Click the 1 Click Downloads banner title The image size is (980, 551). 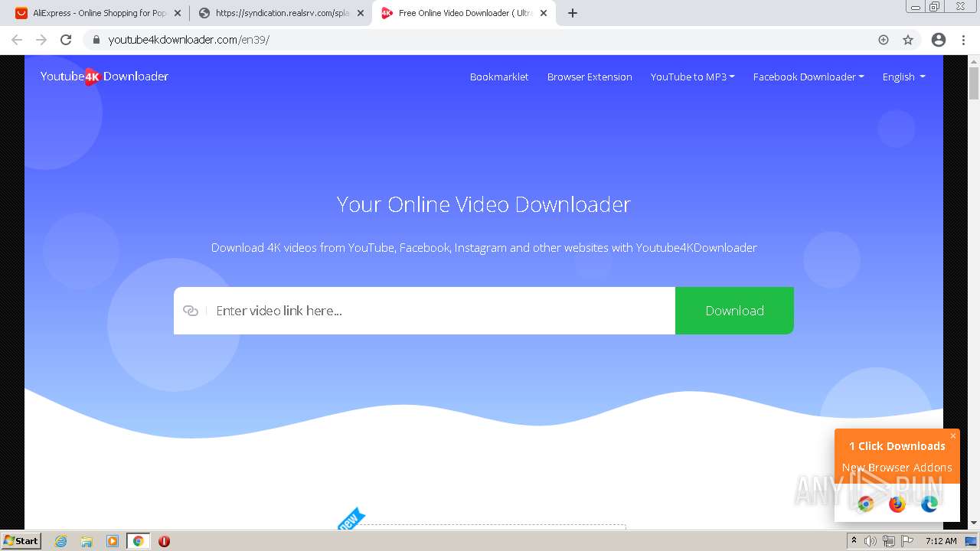tap(897, 446)
